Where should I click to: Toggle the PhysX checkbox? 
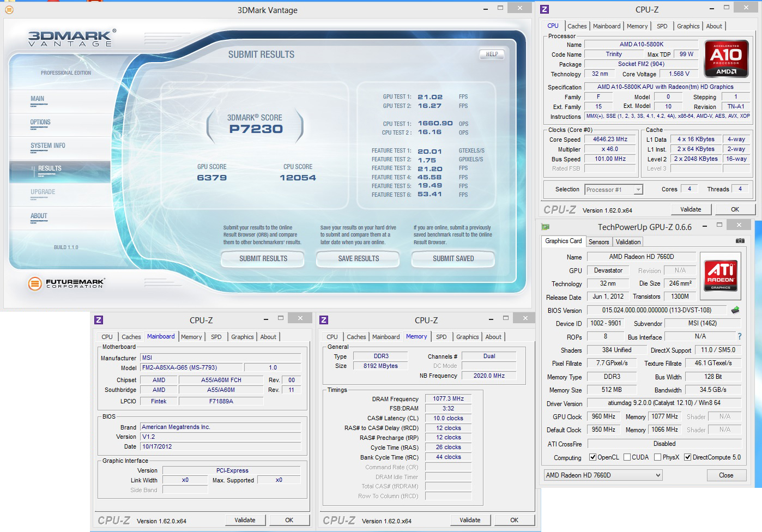click(657, 457)
